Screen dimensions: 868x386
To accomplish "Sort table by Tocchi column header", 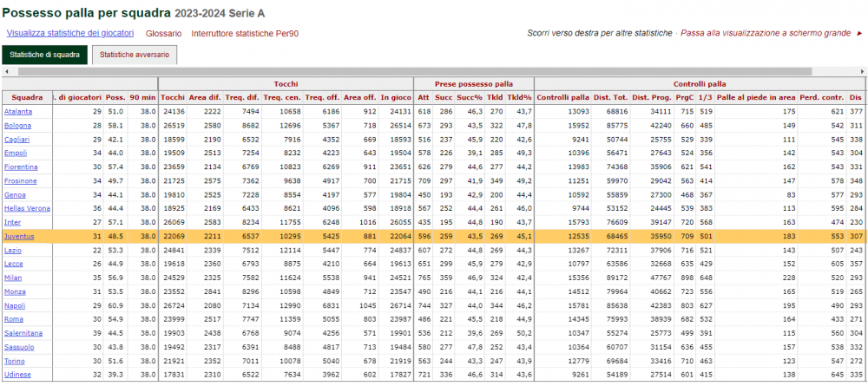I will [173, 97].
